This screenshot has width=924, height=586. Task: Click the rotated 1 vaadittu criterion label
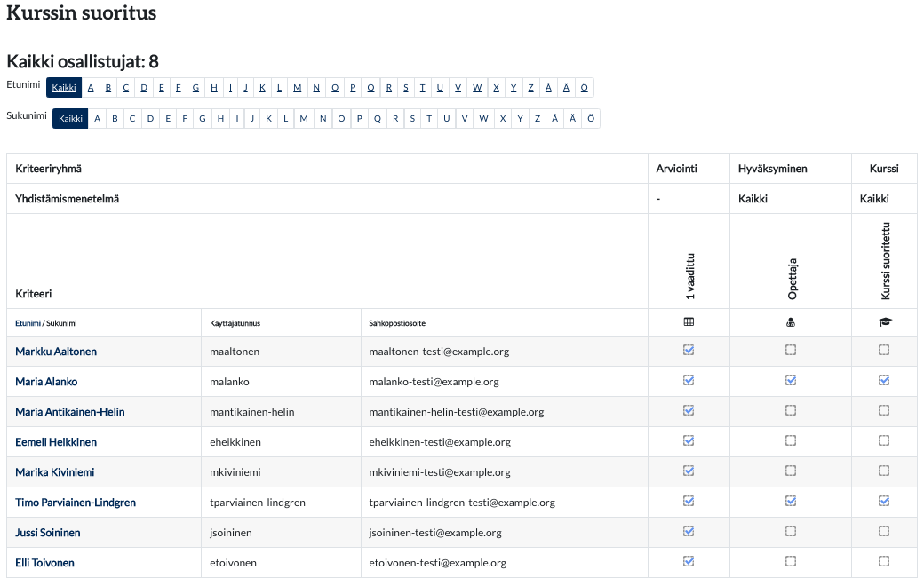(690, 276)
